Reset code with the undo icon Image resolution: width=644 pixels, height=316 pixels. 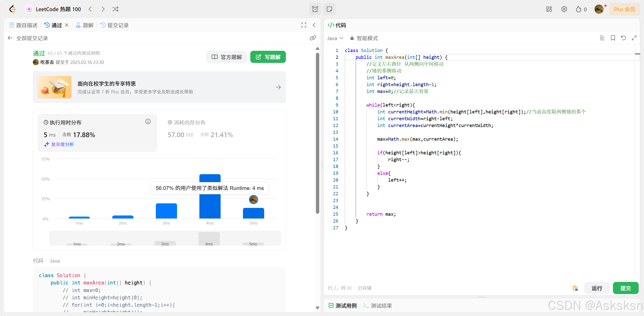pos(623,38)
